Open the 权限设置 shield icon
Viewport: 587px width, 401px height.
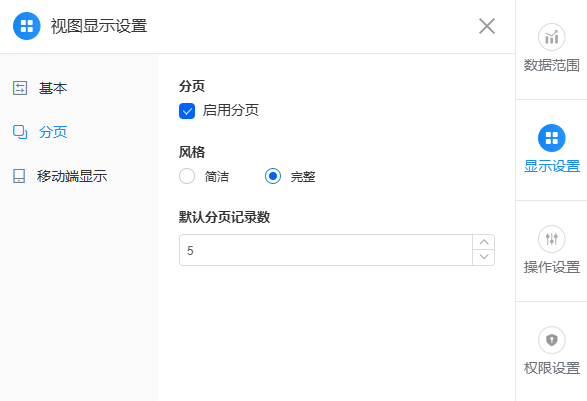551,340
